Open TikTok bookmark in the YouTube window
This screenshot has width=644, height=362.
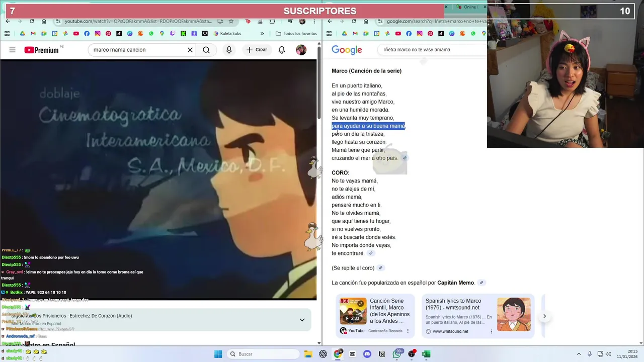click(x=119, y=34)
